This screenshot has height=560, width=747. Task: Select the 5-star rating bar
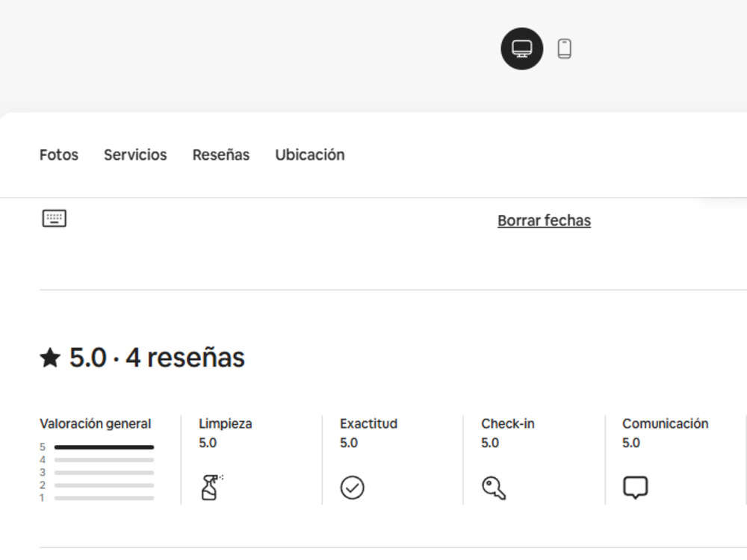tap(104, 447)
